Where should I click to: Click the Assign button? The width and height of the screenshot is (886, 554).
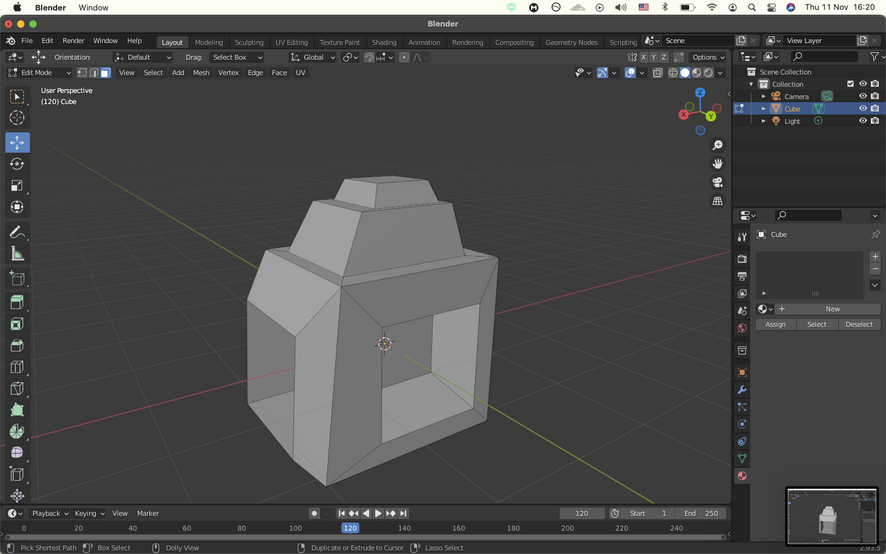pyautogui.click(x=775, y=324)
